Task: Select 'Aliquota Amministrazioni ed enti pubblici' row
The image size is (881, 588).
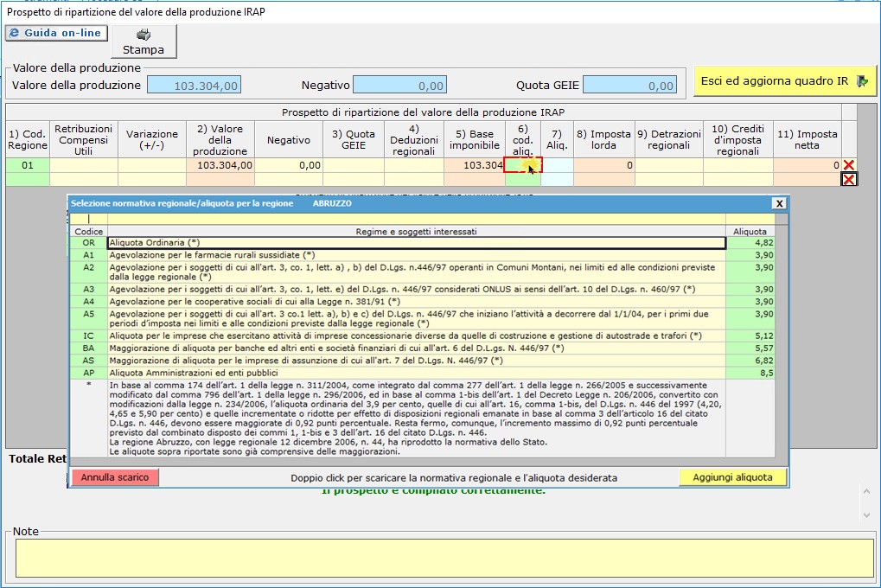Action: click(417, 374)
